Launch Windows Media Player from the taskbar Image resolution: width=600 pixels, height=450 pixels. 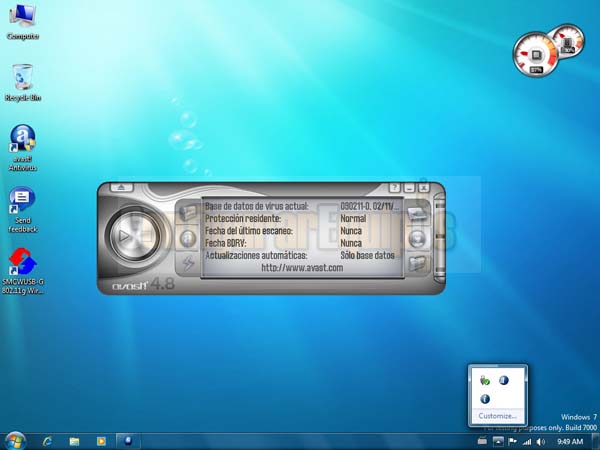[101, 442]
